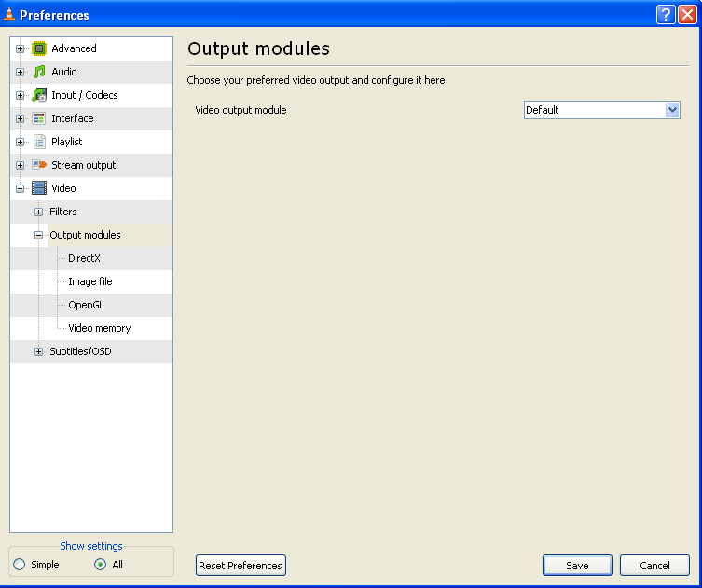Select the Advanced category label
This screenshot has height=588, width=702.
pos(74,48)
